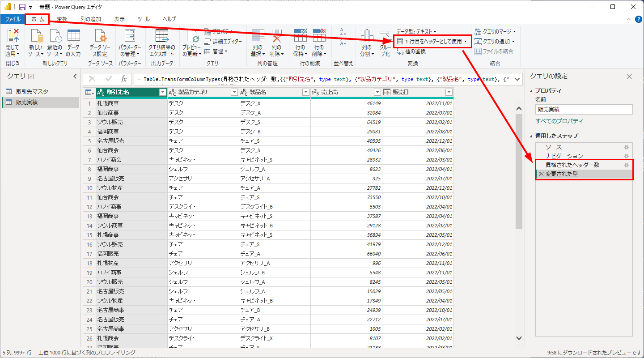Click the グループ化 icon
Viewport: 644px width, 358px height.
[385, 36]
